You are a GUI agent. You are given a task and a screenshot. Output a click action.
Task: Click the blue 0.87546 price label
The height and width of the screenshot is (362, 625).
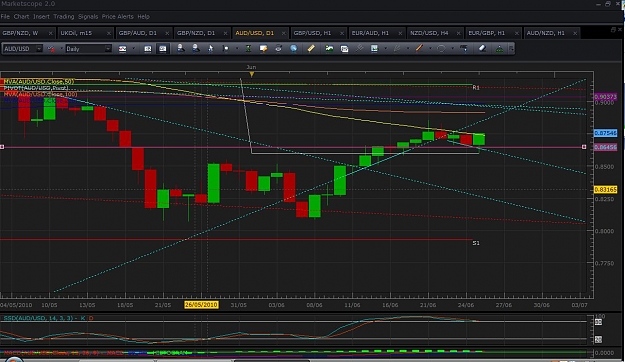605,133
